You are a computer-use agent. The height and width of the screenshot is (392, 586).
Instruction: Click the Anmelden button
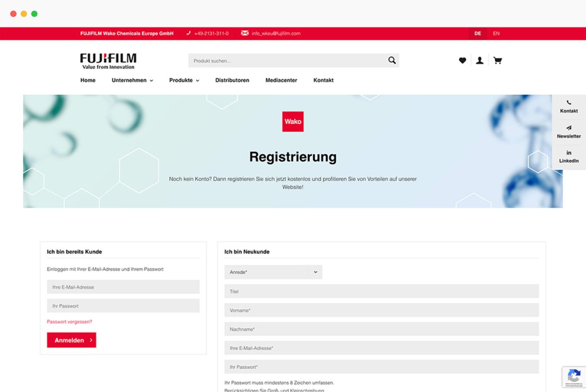click(72, 340)
